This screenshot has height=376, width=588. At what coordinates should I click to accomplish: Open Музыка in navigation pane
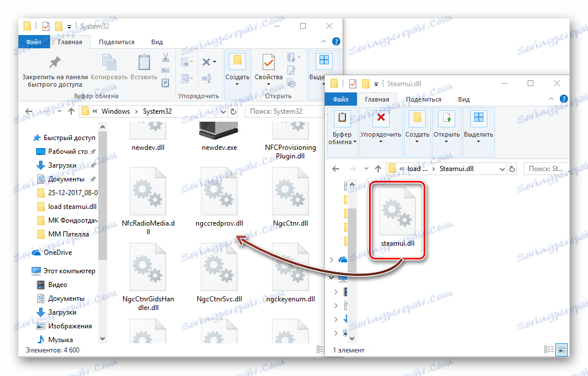pyautogui.click(x=55, y=340)
